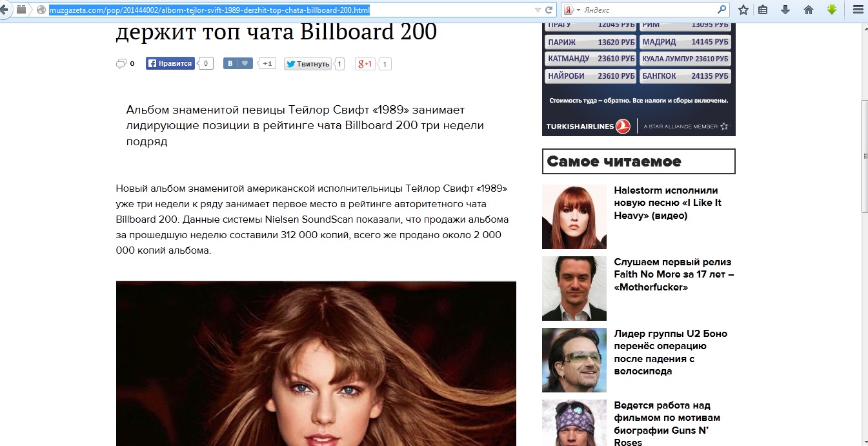
Task: Click the Твитнуть tweet button
Action: 308,64
